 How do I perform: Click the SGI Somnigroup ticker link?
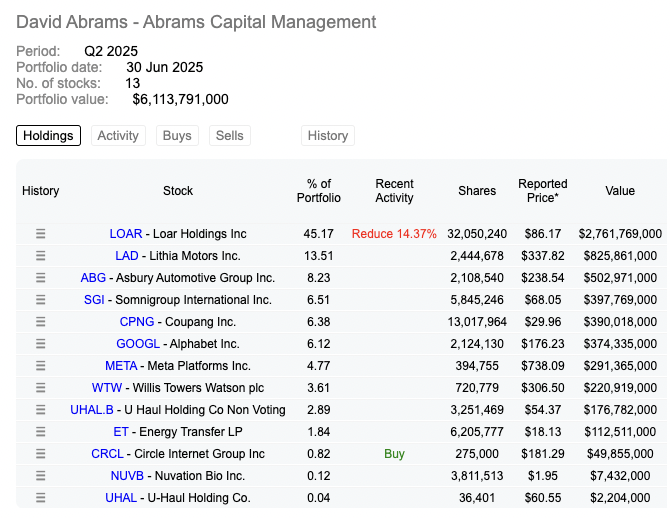94,300
